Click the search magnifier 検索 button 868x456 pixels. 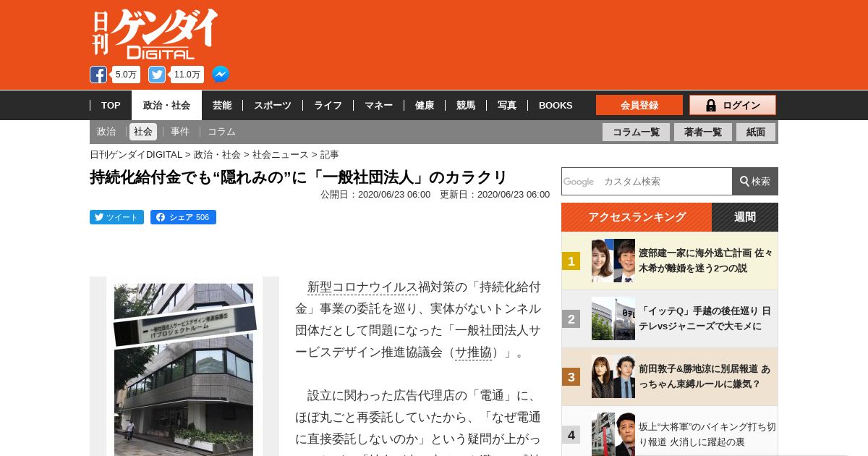coord(755,181)
